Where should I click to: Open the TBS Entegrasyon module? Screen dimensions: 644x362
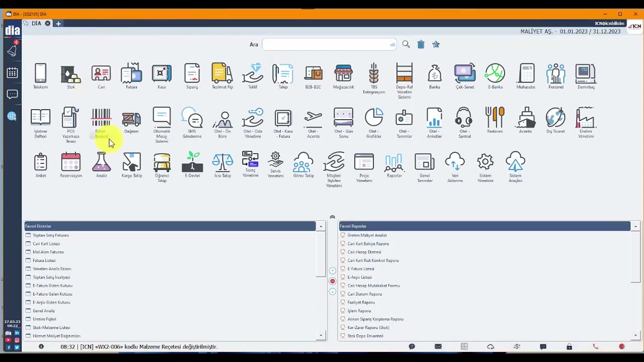374,79
